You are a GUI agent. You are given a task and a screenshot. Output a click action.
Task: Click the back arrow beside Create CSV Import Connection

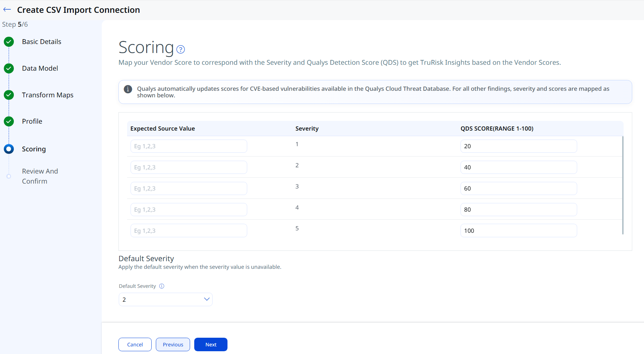(x=7, y=10)
